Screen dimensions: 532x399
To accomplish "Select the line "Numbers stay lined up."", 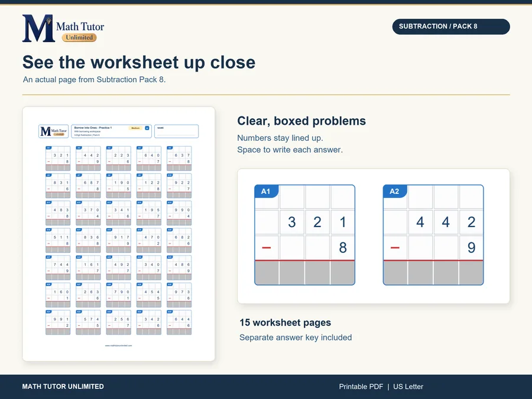I will pyautogui.click(x=280, y=138).
